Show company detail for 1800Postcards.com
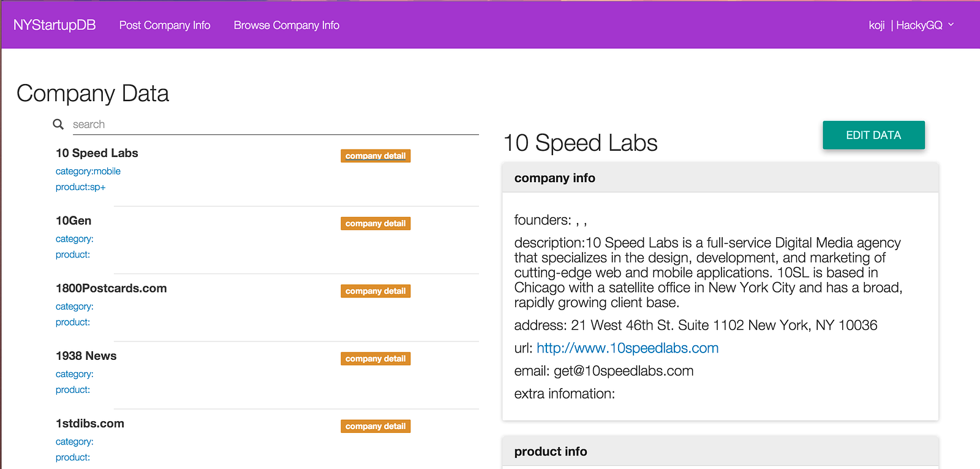 click(x=375, y=291)
